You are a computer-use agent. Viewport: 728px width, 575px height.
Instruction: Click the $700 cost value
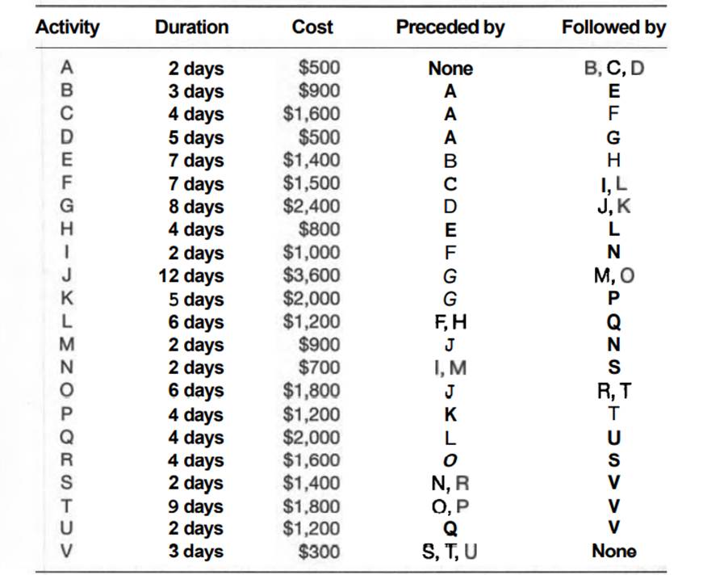[320, 368]
